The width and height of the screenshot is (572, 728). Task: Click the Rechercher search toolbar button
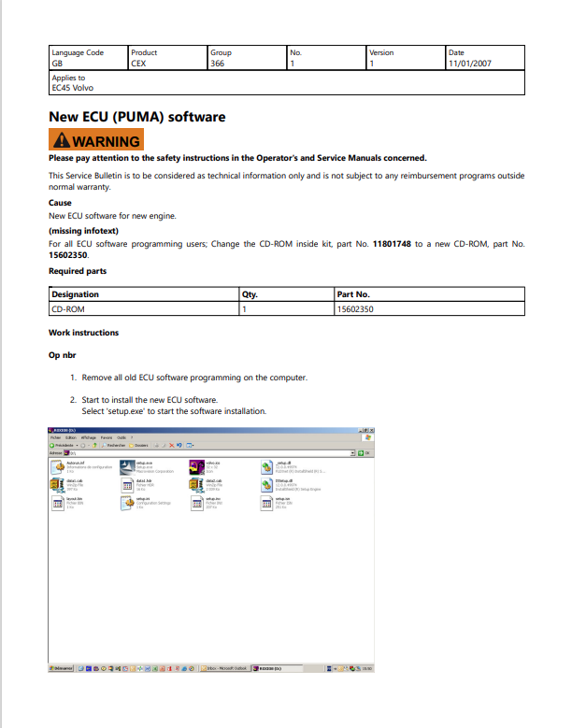(x=113, y=445)
